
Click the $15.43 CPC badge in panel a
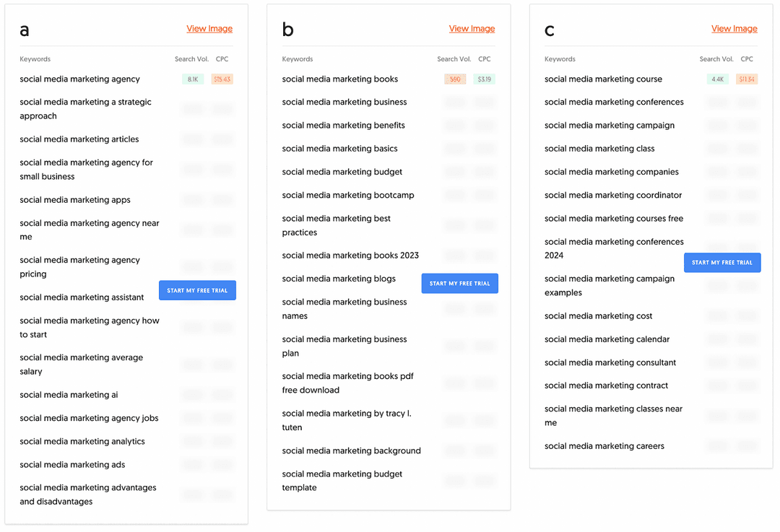222,79
